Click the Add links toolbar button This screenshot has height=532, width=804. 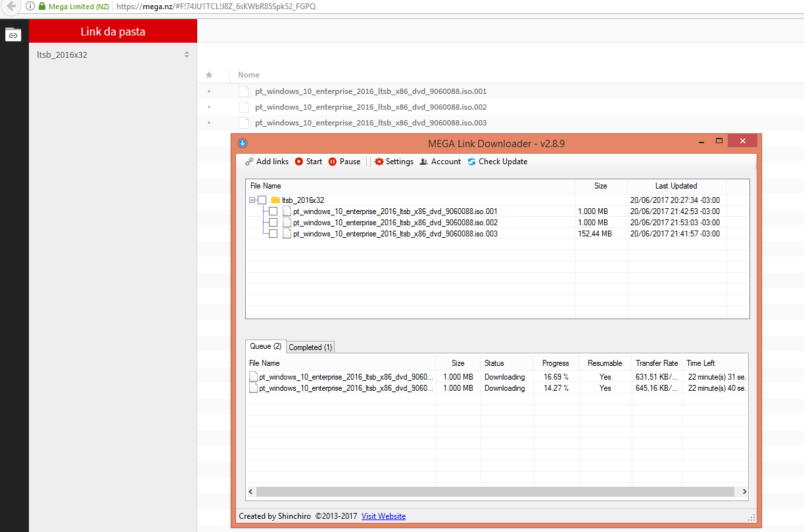(266, 162)
